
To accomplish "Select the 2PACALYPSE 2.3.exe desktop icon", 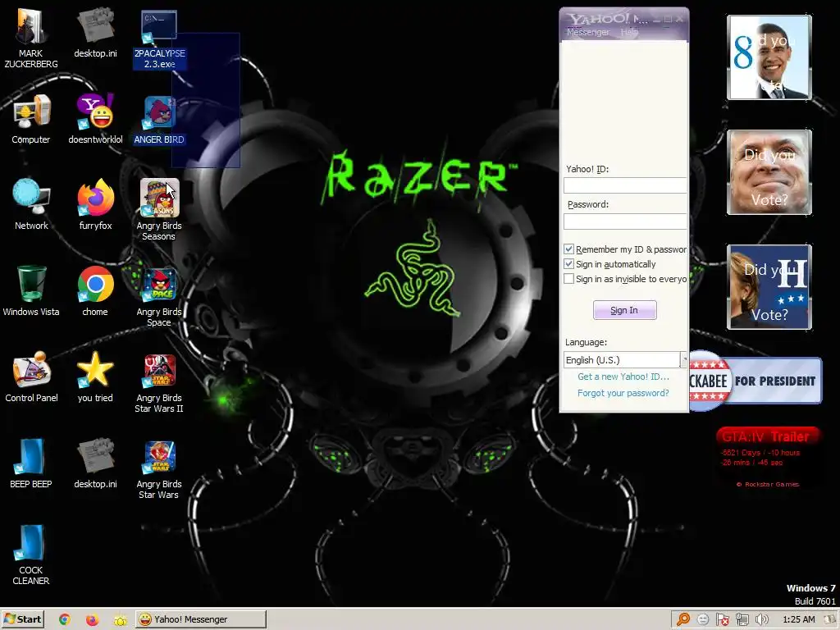I will 159,40.
